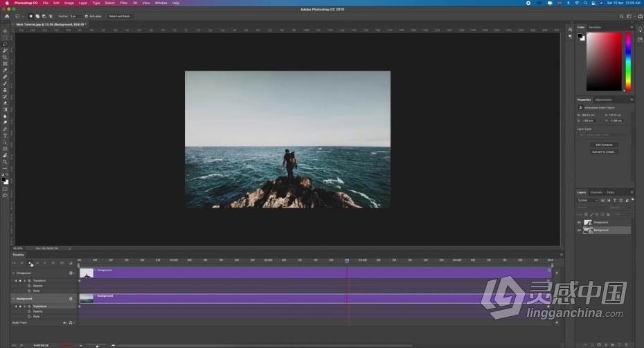Screen dimensions: 644x348
Task: Open the Apple menu
Action: (x=7, y=3)
